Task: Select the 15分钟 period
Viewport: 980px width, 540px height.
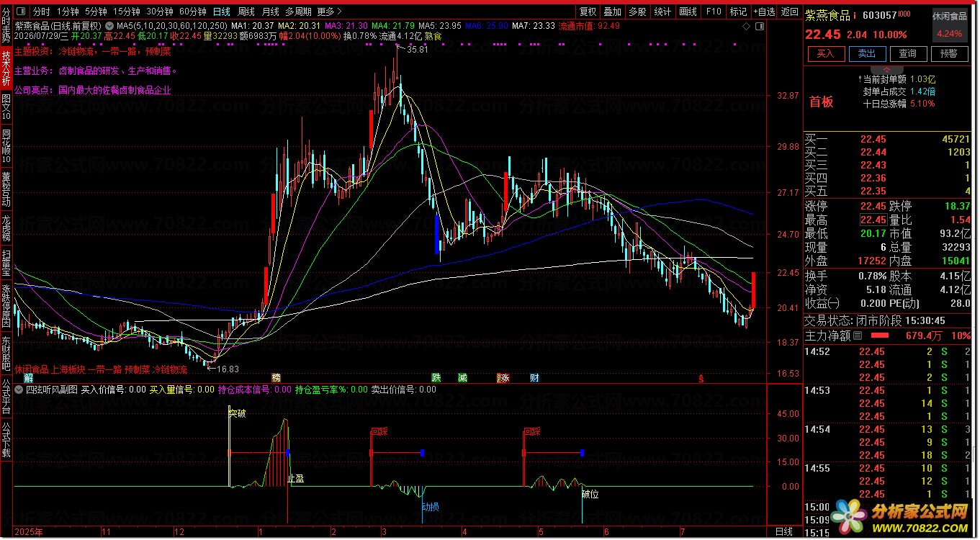Action: (126, 12)
